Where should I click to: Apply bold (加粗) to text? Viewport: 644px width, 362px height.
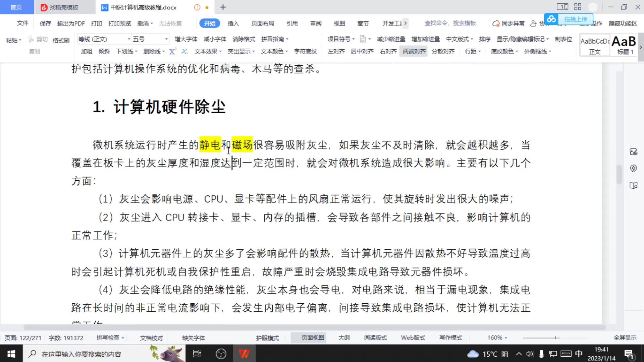point(86,51)
